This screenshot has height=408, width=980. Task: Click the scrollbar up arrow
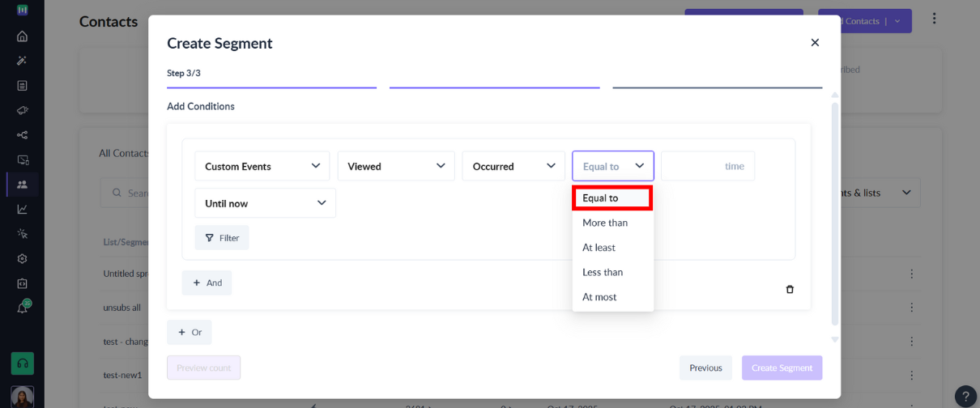coord(835,95)
